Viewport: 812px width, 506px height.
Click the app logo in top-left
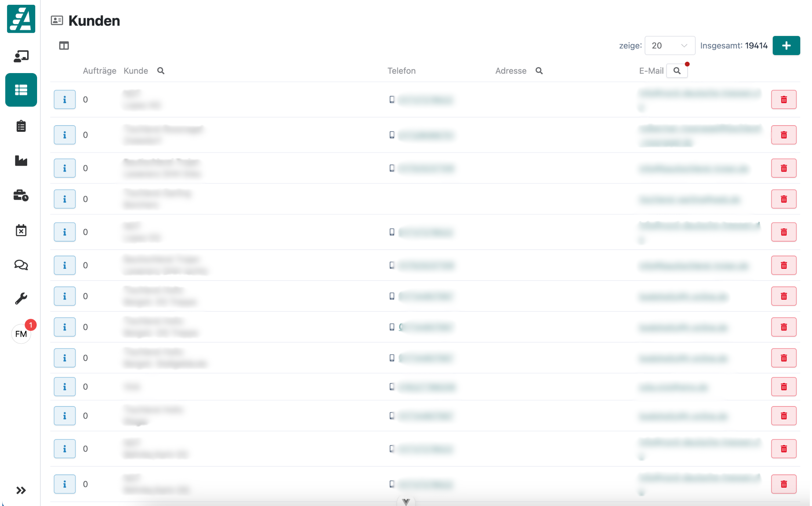click(x=21, y=19)
